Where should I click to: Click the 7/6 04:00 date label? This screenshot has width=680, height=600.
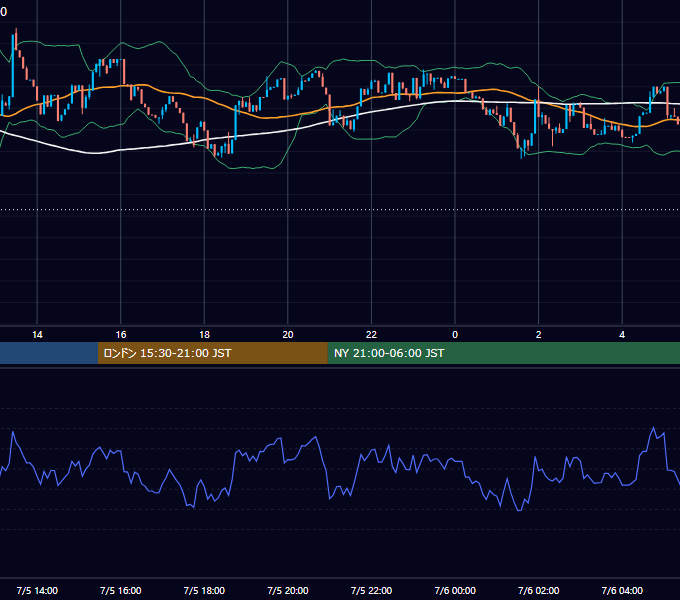click(622, 590)
